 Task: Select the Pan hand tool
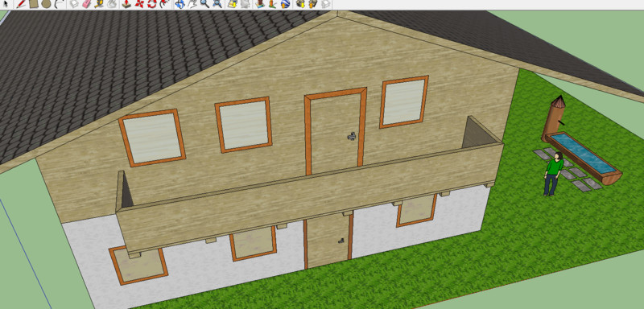coord(192,4)
